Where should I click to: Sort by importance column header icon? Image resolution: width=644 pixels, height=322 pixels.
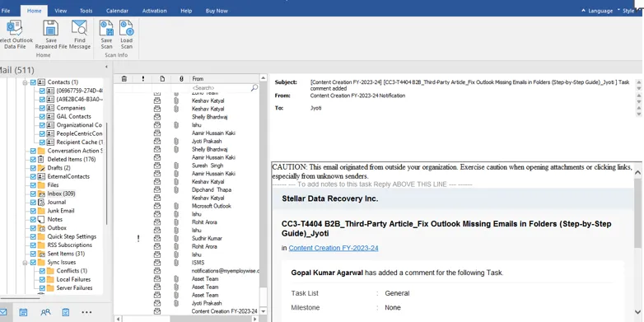point(143,78)
